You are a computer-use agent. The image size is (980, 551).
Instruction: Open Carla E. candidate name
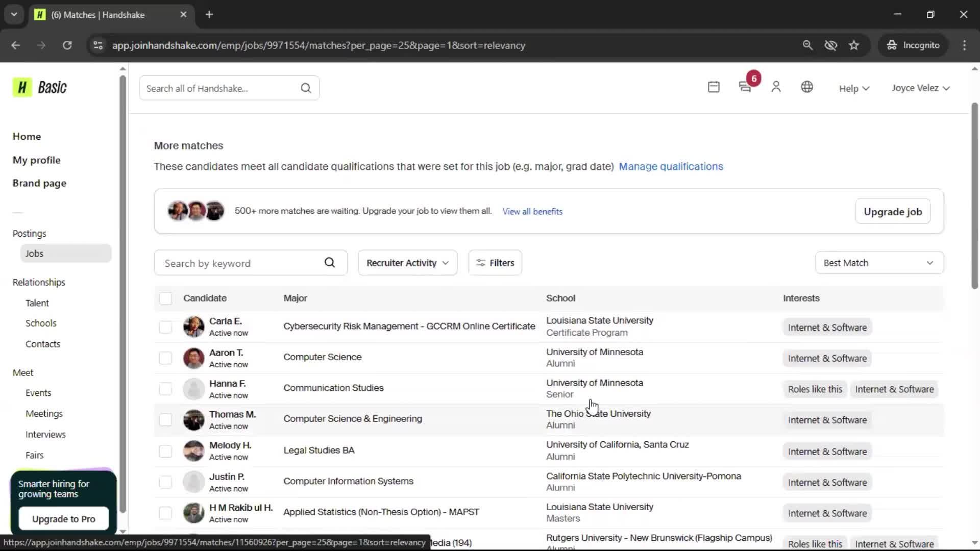pos(226,321)
